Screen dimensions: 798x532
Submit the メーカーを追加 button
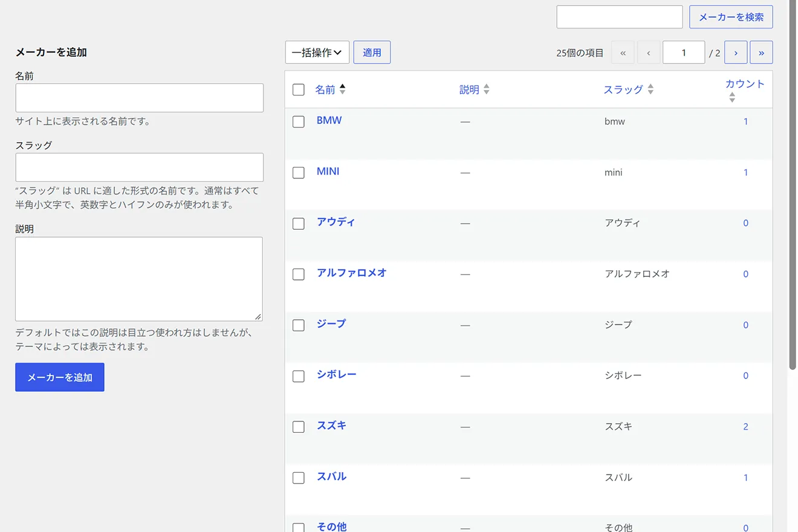tap(60, 377)
